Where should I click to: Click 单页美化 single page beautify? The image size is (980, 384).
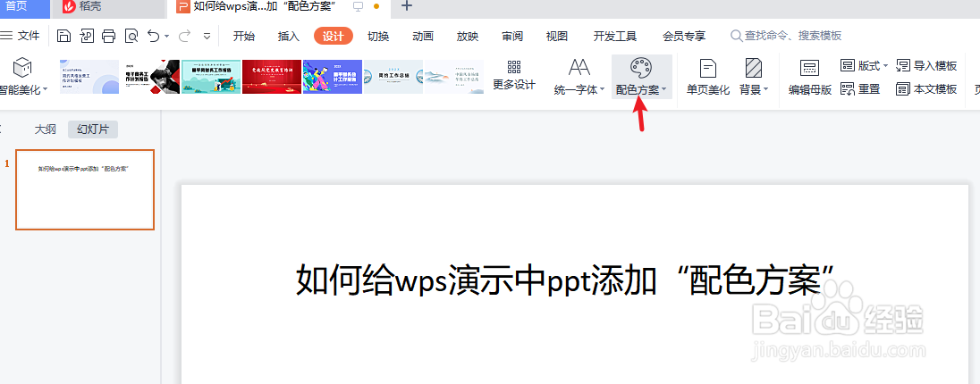tap(708, 76)
